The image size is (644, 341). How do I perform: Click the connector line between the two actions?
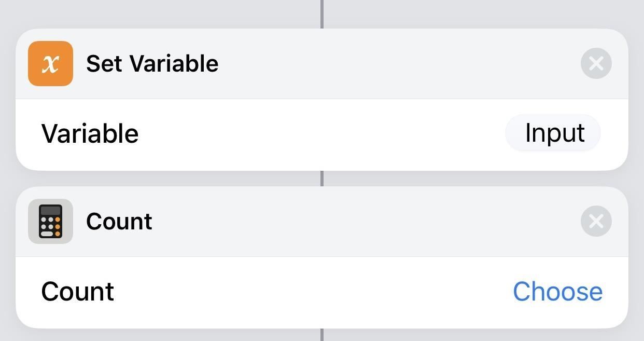click(321, 179)
